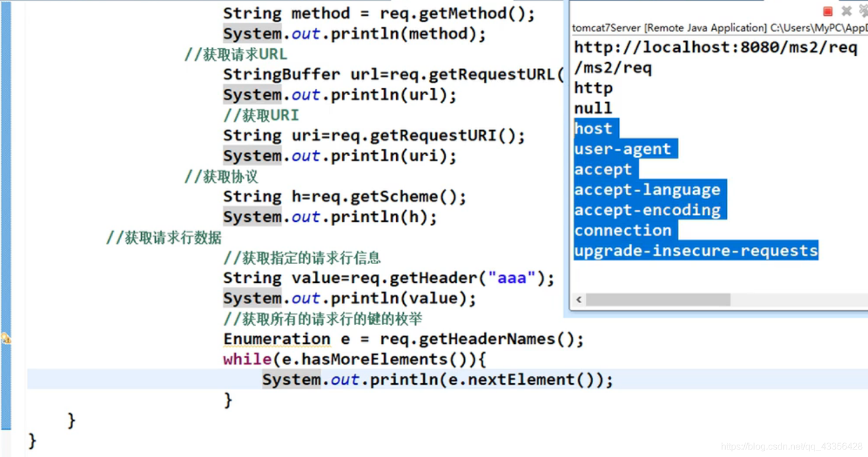
Task: Click the System.out.println(value) code line
Action: 350,298
